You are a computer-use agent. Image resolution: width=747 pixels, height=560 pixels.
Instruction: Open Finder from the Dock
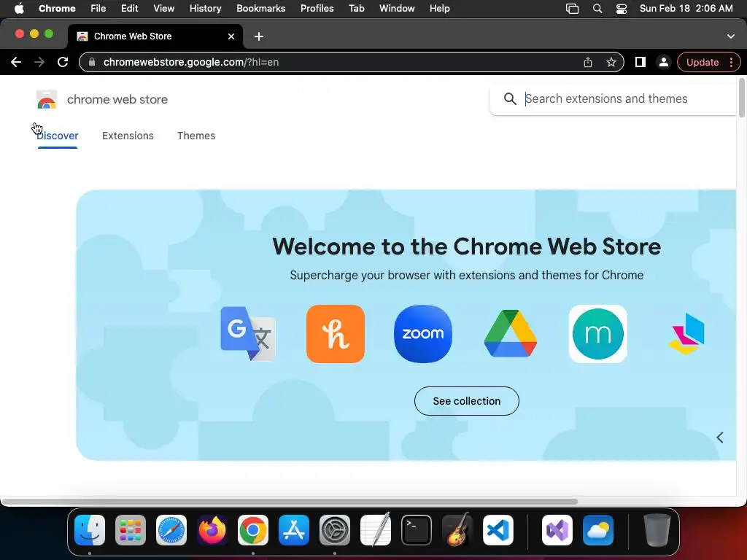(x=90, y=529)
